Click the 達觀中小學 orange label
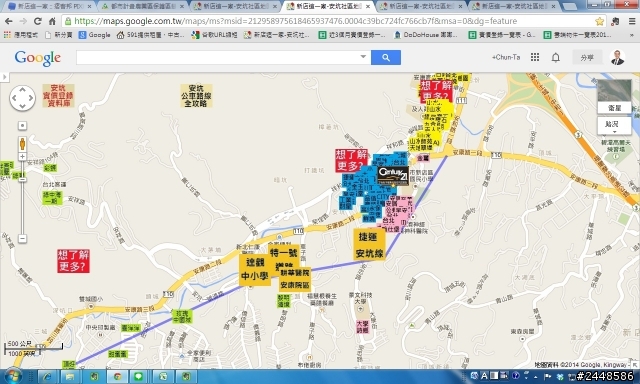The height and width of the screenshot is (384, 640). [255, 270]
